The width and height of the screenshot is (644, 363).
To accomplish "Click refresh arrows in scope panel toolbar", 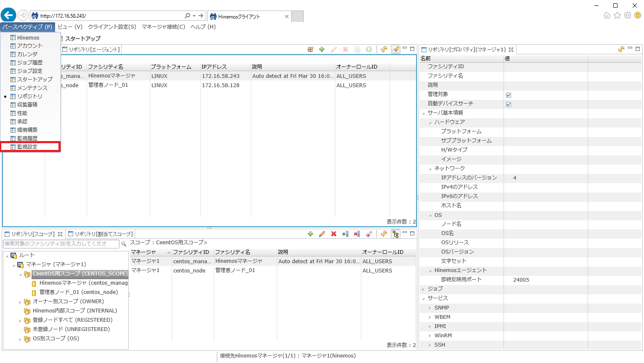I will tap(384, 234).
